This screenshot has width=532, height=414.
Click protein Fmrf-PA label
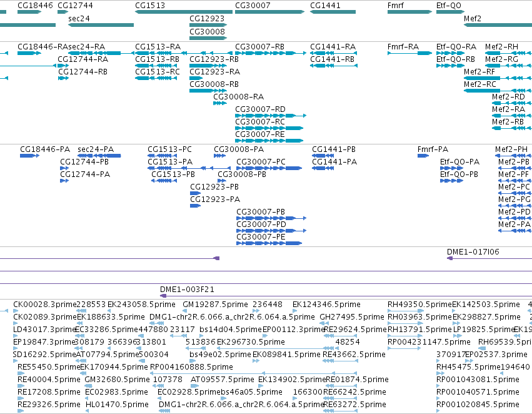coord(433,149)
